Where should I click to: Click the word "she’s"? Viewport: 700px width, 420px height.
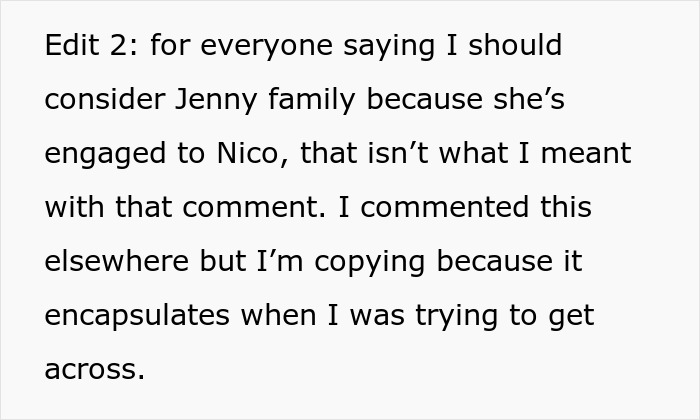coord(540,100)
